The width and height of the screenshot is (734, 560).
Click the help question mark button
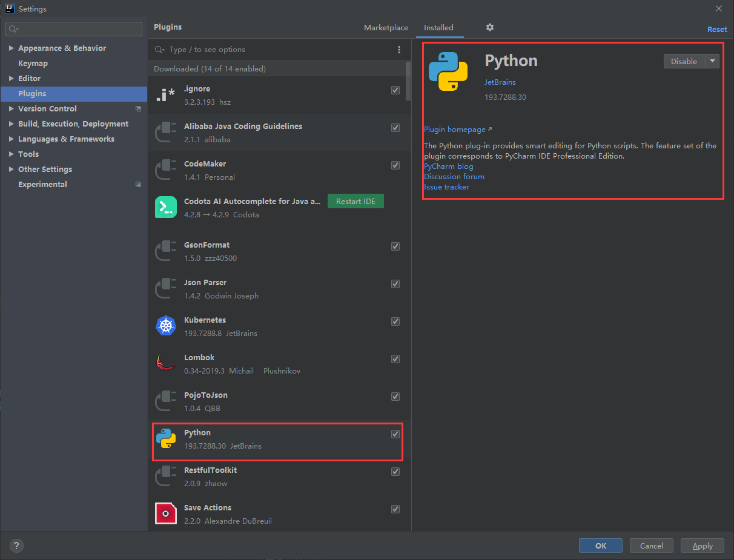pos(17,545)
